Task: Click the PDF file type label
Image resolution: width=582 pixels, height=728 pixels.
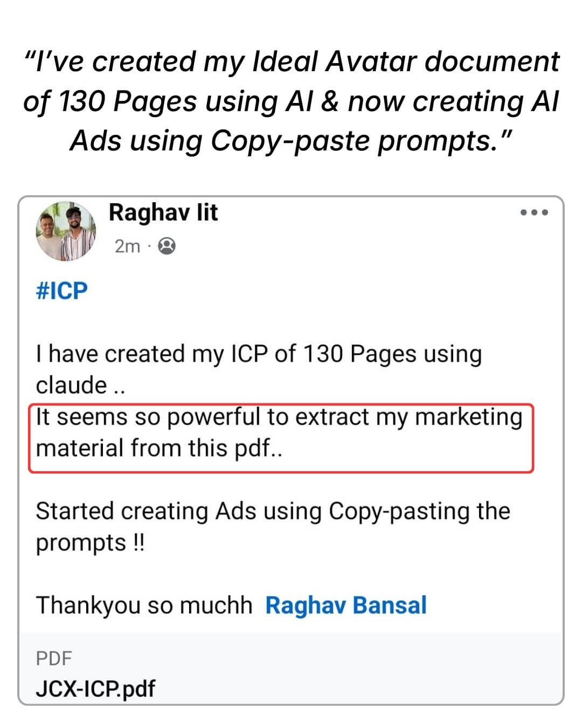Action: 53,658
